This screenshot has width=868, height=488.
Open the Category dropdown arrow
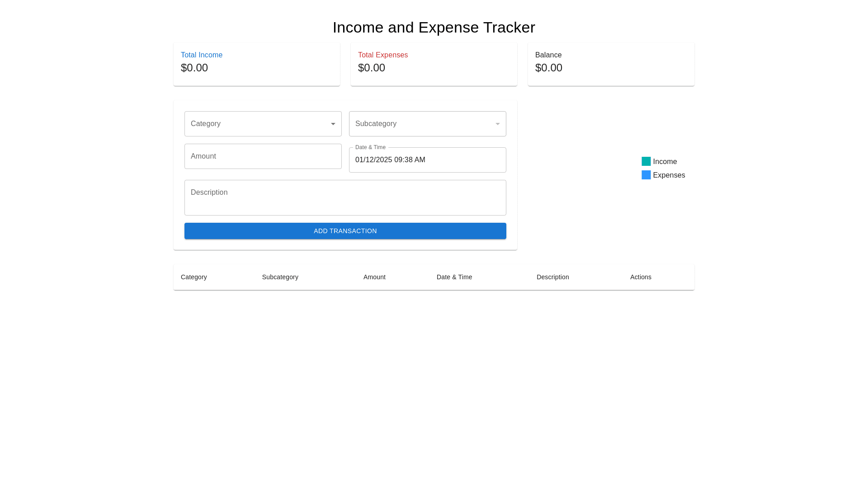[333, 124]
